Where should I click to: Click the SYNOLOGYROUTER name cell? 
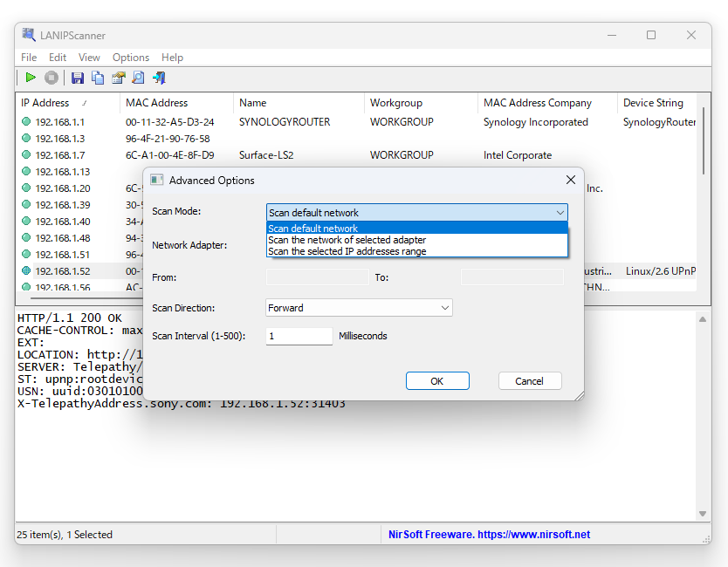285,121
